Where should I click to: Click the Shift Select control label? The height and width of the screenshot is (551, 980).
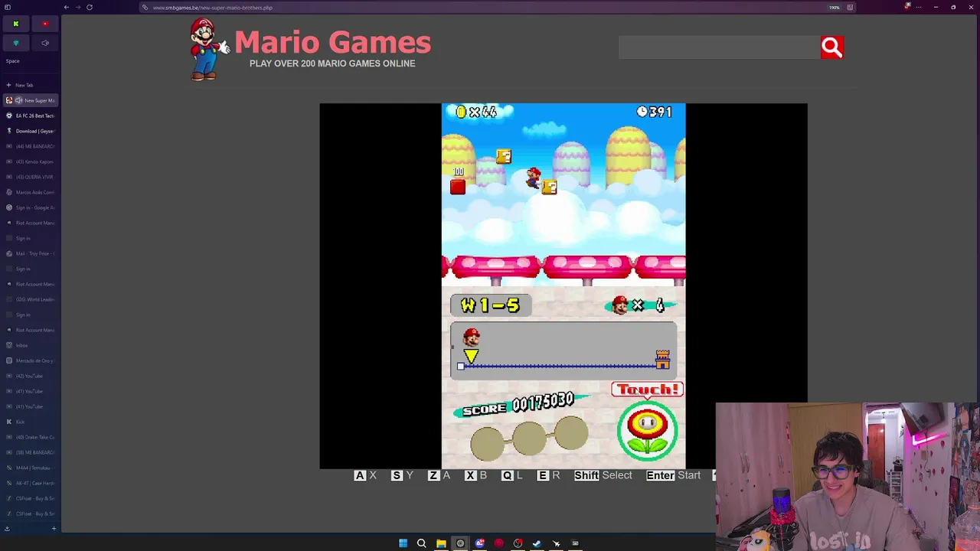(x=603, y=475)
